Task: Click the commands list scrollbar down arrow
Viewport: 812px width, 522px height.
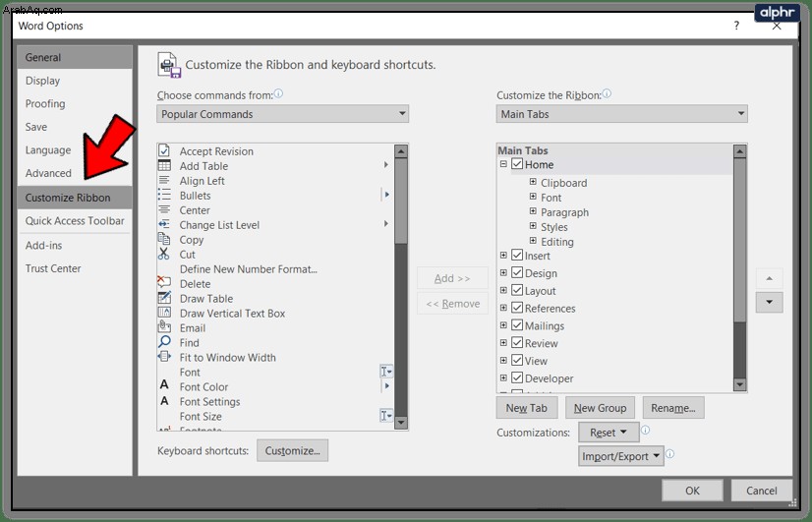Action: click(x=401, y=422)
